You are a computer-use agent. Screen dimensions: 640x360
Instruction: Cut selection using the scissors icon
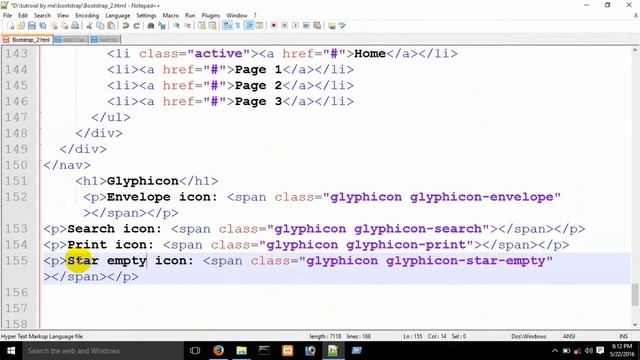[89, 26]
